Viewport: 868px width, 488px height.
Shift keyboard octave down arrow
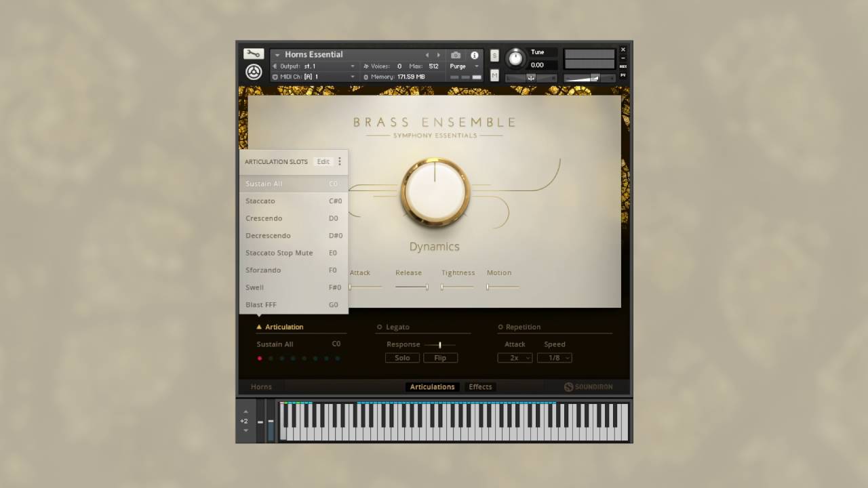coord(245,430)
